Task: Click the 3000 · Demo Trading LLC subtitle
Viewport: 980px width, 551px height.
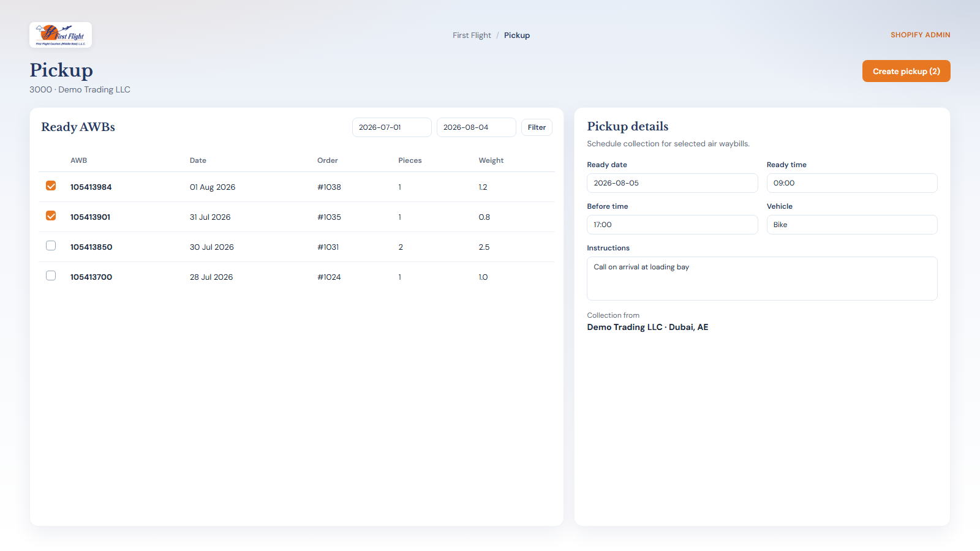Action: point(80,89)
